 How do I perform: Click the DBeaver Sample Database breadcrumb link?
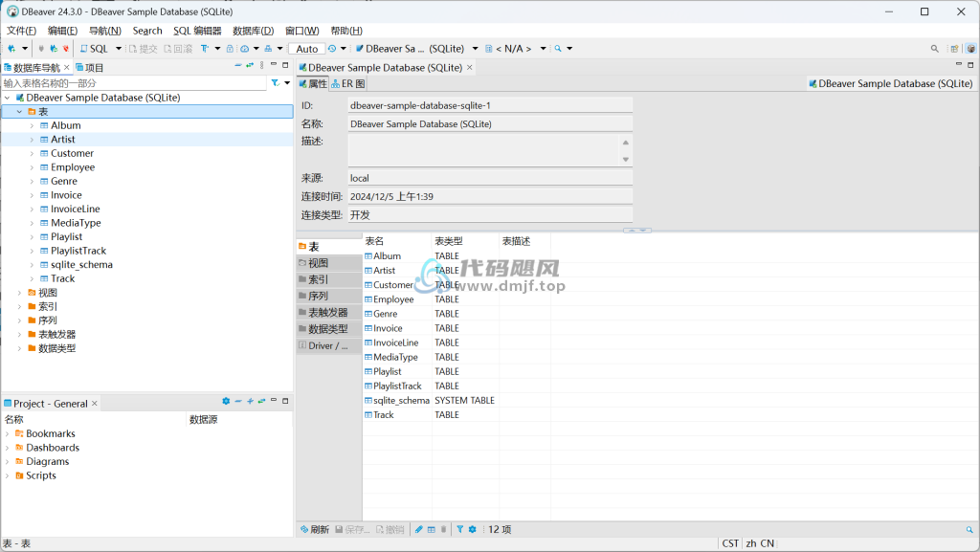click(891, 83)
